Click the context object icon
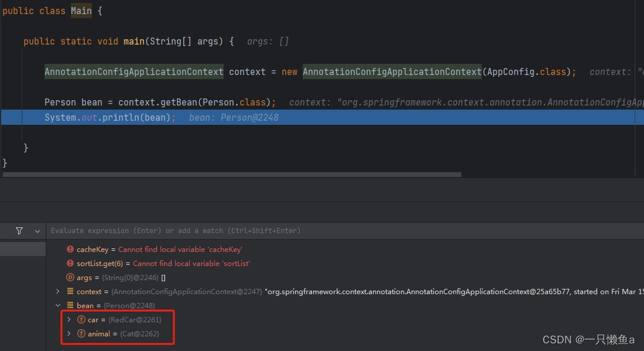644x351 pixels. tap(70, 291)
